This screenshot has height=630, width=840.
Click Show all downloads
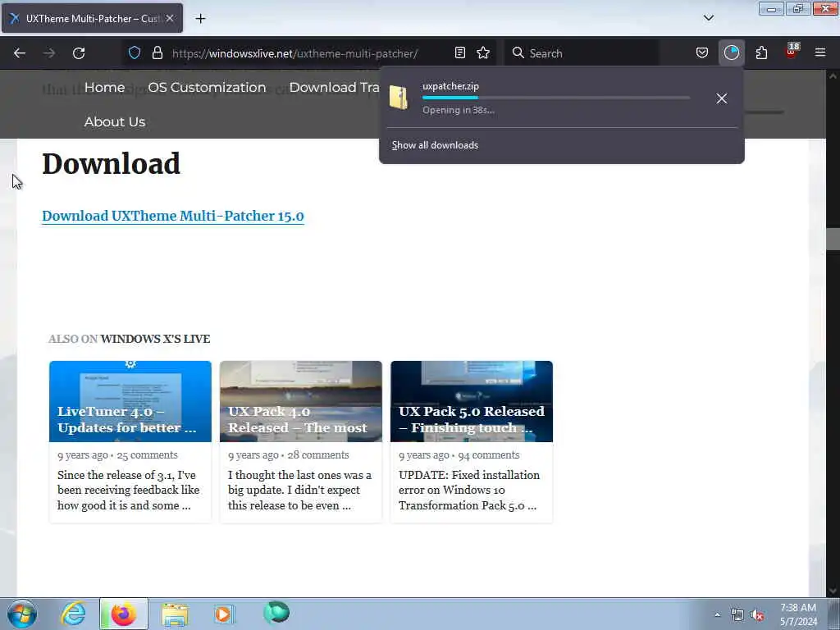[x=435, y=145]
